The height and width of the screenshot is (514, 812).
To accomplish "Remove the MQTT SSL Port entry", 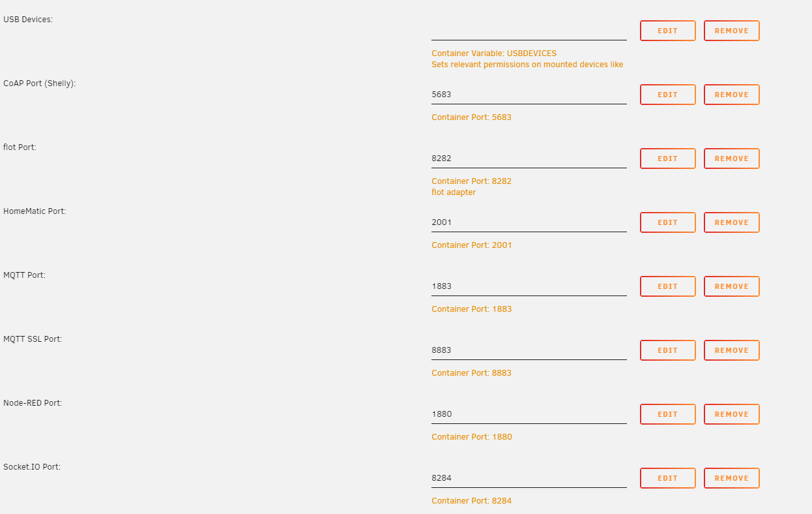I will click(x=731, y=350).
